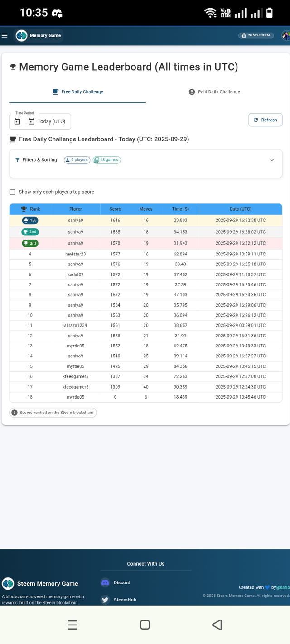Switch to Paid Daily Challenge tab
The width and height of the screenshot is (290, 644).
pos(214,92)
